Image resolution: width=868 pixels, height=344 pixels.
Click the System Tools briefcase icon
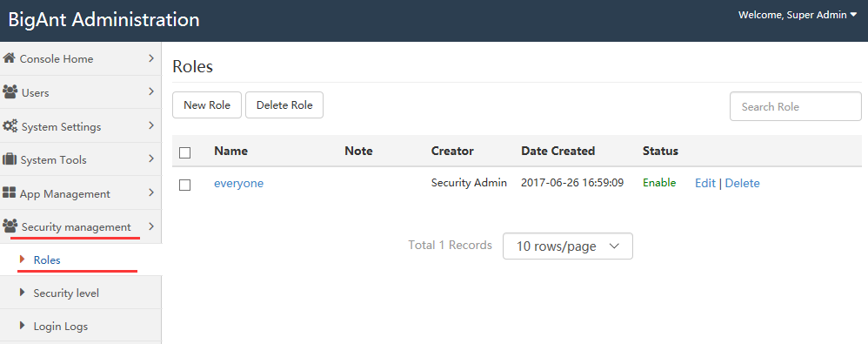click(10, 159)
